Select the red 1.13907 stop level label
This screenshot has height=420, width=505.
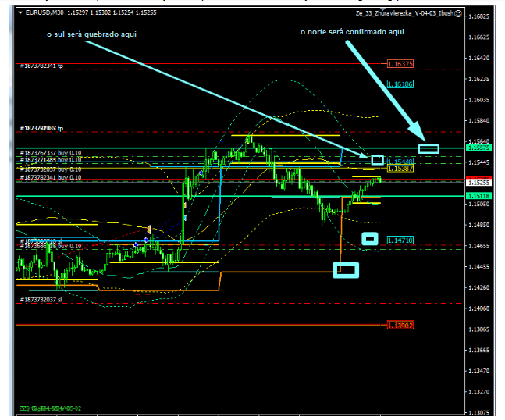(x=400, y=325)
